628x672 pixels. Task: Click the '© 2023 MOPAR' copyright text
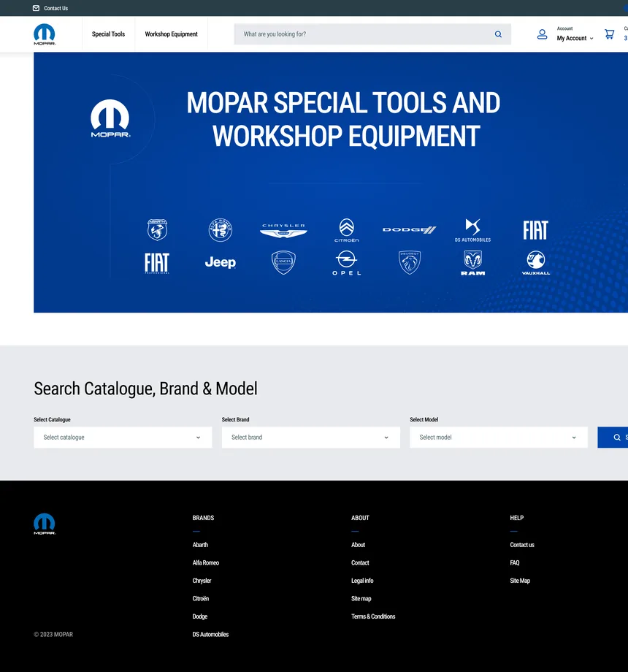pos(53,634)
